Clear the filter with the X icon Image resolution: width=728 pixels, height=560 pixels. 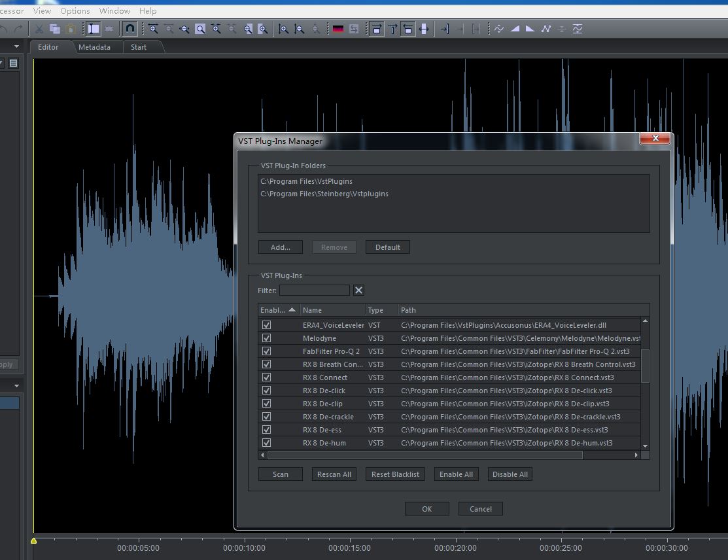[358, 290]
